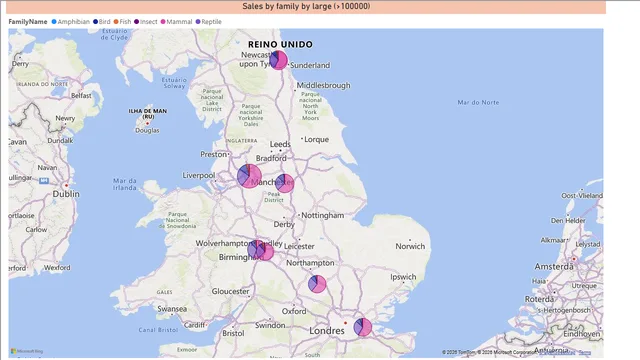The image size is (640, 360).
Task: Click the Mammal legend color dot
Action: pyautogui.click(x=163, y=22)
